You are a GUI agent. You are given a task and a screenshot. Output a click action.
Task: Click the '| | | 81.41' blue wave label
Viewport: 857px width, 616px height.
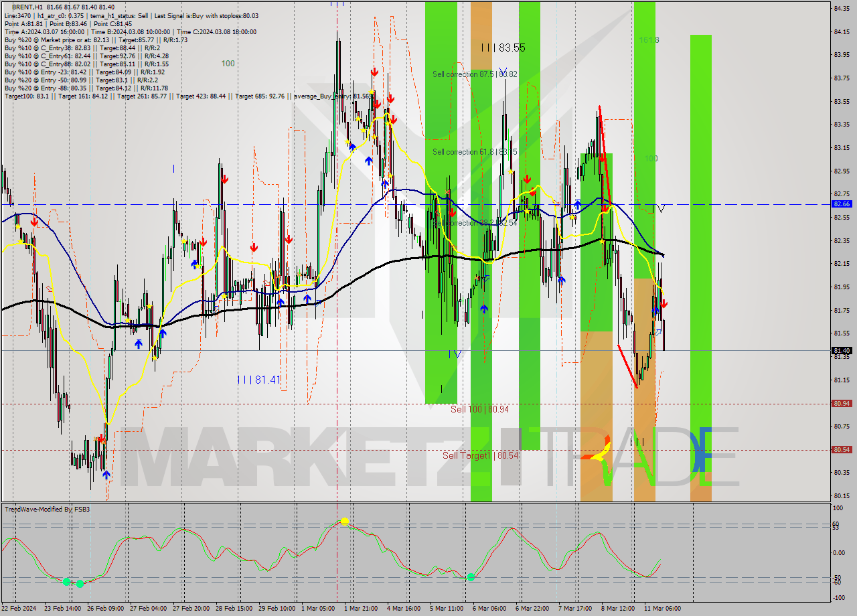click(260, 380)
